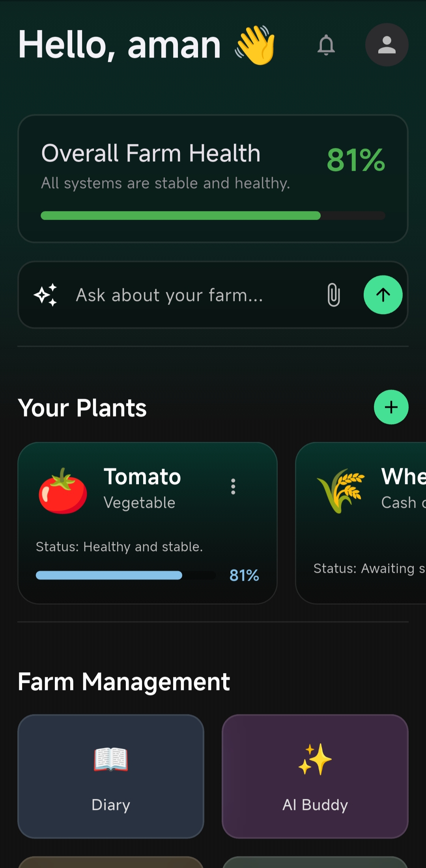Open the AI Buddy tile
Screen dimensions: 426x868
tap(315, 776)
